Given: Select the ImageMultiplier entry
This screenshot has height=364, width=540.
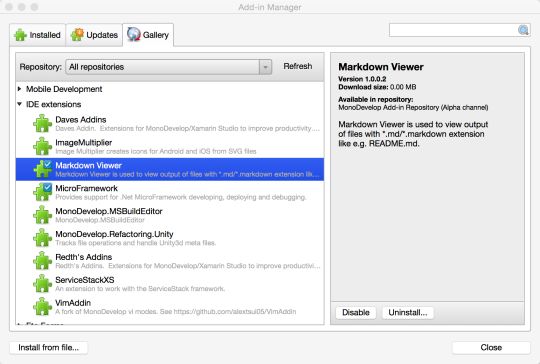Looking at the screenshot, I should pos(170,146).
